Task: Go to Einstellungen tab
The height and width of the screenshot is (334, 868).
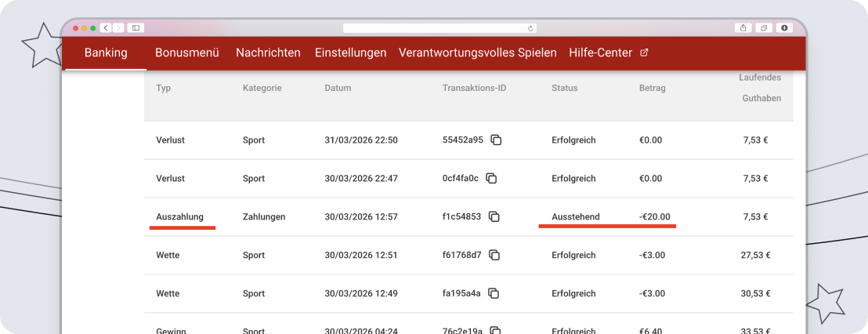Action: pyautogui.click(x=350, y=53)
